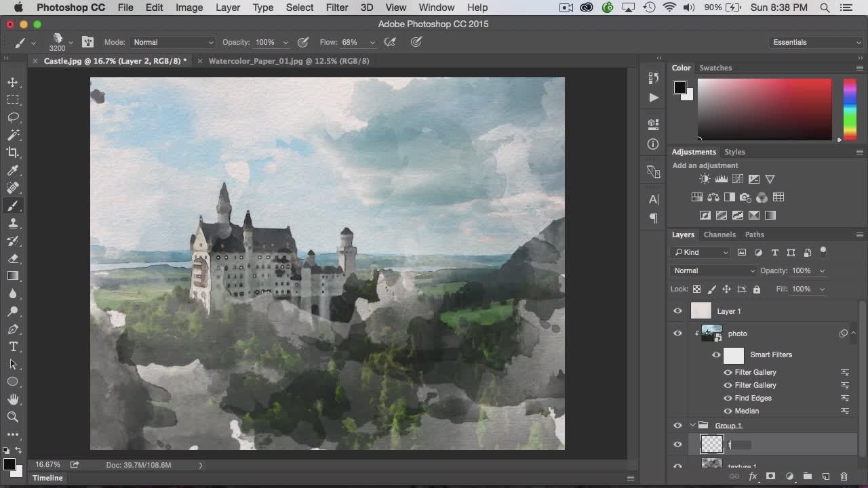This screenshot has width=868, height=488.
Task: Select the Horizontal Type tool
Action: coord(13,346)
